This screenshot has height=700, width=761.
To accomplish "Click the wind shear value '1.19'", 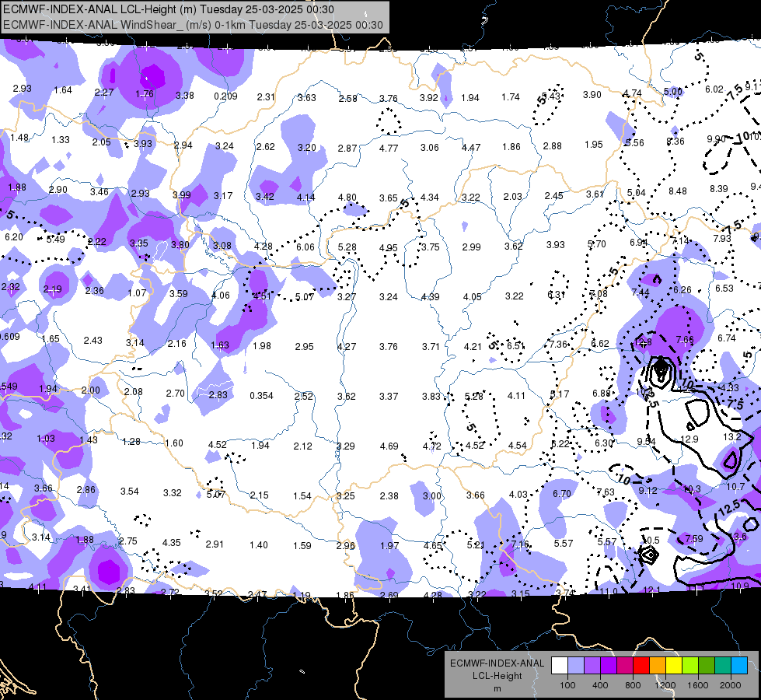I will (302, 595).
